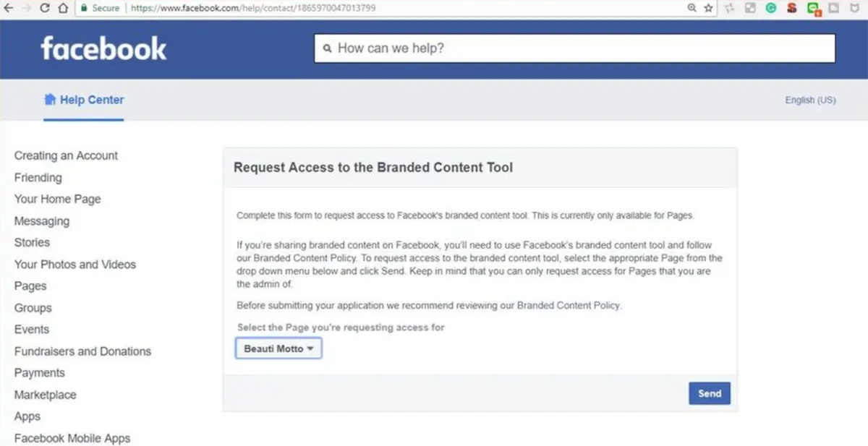Select Messaging in the sidebar menu
Viewport: 868px width, 446px height.
[42, 220]
